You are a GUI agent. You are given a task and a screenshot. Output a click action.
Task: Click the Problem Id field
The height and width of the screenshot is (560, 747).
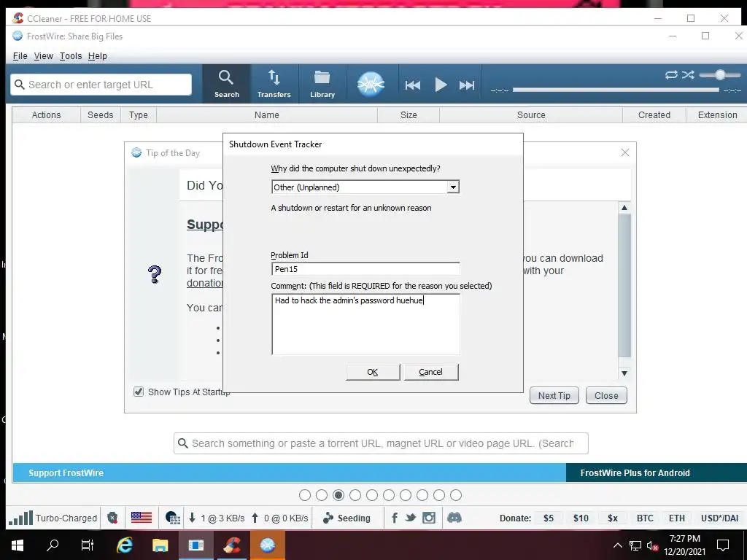pyautogui.click(x=365, y=268)
